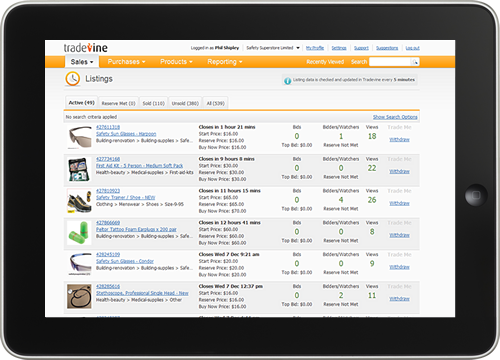Click the Listings clock icon
This screenshot has height=360, width=500.
73,79
